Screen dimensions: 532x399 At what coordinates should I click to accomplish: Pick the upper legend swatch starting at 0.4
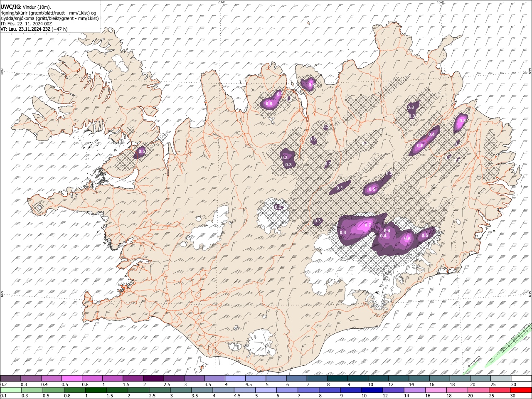pyautogui.click(x=51, y=378)
